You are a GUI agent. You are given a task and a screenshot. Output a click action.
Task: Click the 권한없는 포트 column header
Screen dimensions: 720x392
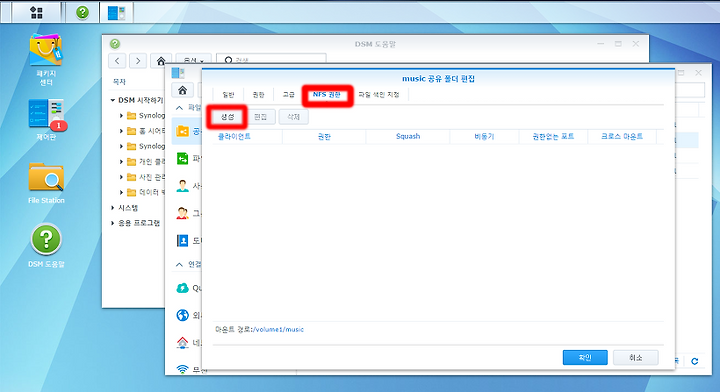tap(553, 136)
